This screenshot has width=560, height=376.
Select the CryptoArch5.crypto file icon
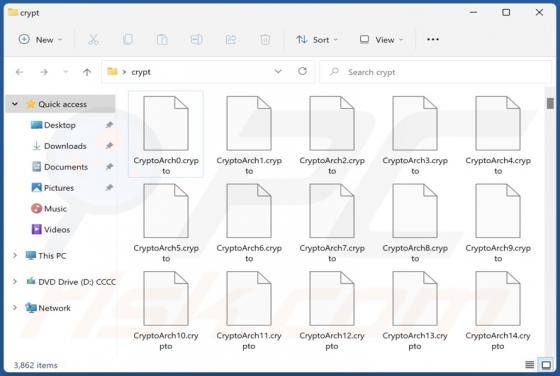166,211
